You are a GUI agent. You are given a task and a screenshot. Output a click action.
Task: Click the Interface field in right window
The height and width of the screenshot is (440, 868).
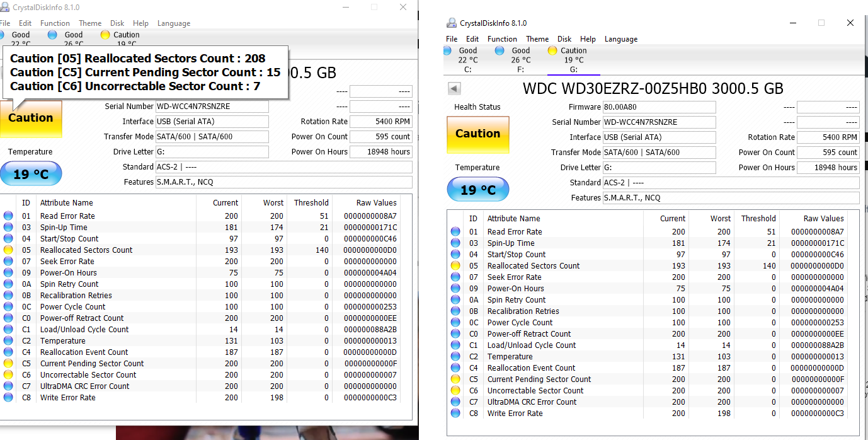click(x=660, y=137)
